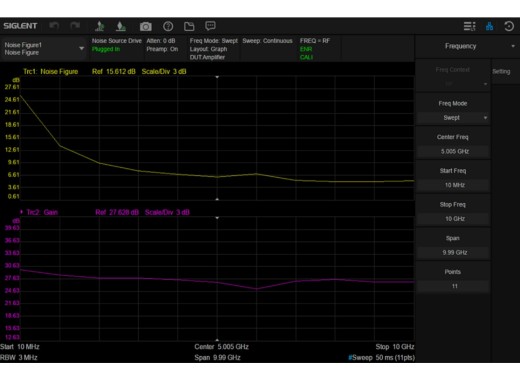Select the Trc1 Noise Figure trace label
The width and height of the screenshot is (520, 380).
point(51,71)
